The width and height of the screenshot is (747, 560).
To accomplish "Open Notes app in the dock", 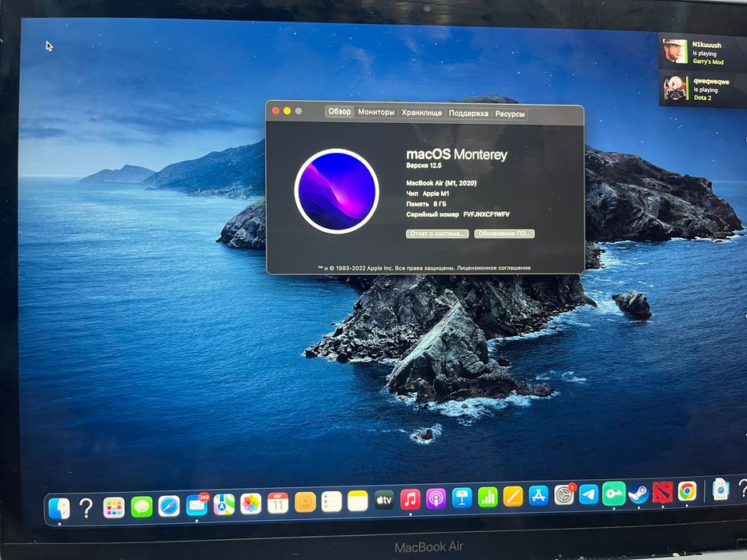I will pyautogui.click(x=357, y=501).
